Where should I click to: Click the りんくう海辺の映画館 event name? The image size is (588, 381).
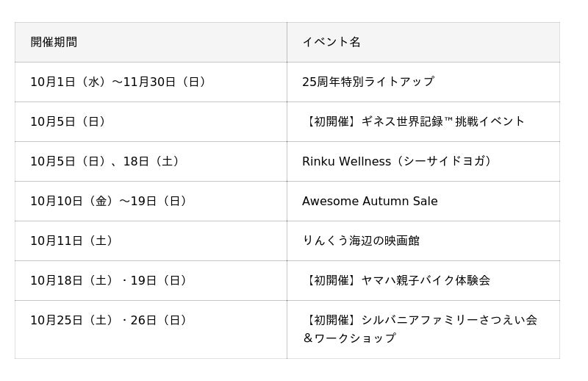tap(361, 241)
